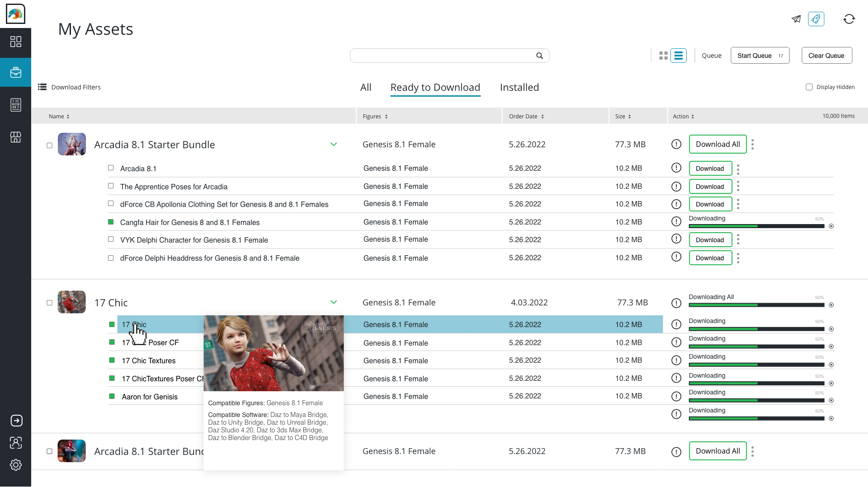Click Aaron for Genisis progress bar
This screenshot has height=487, width=868.
[x=756, y=401]
